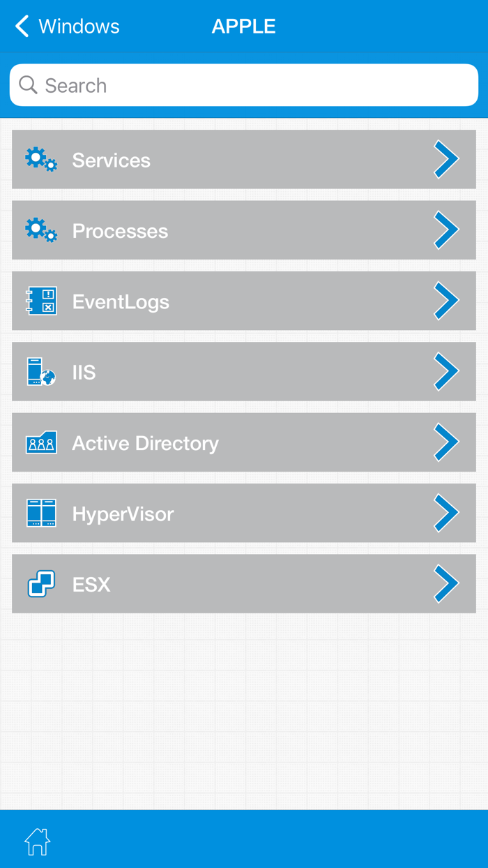Tap the home icon at the bottom
The height and width of the screenshot is (868, 488).
[x=36, y=842]
